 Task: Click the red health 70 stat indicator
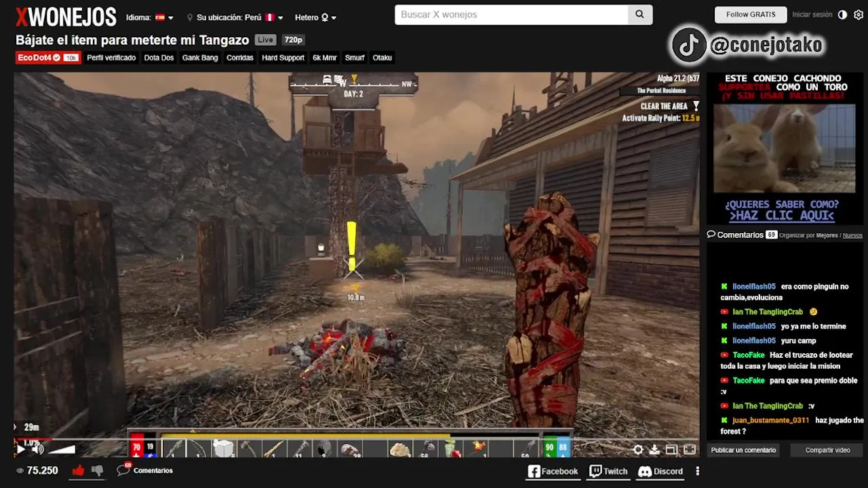pyautogui.click(x=136, y=447)
